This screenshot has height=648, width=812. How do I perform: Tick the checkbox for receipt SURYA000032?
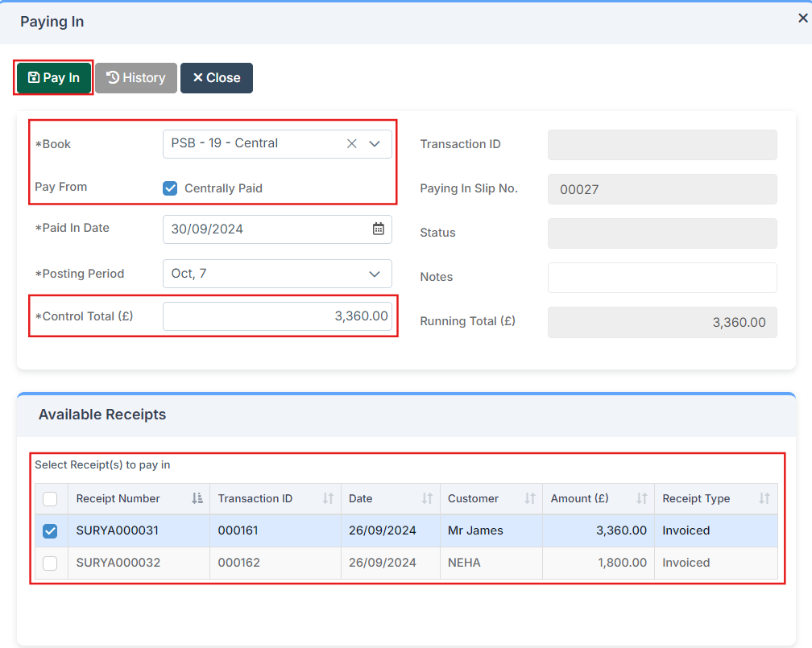click(x=50, y=563)
